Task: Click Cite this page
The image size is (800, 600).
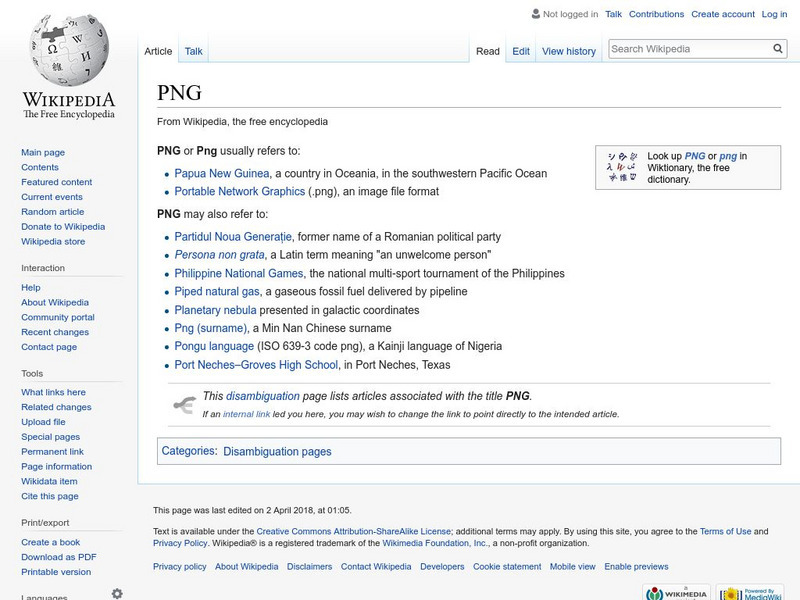Action: click(49, 495)
